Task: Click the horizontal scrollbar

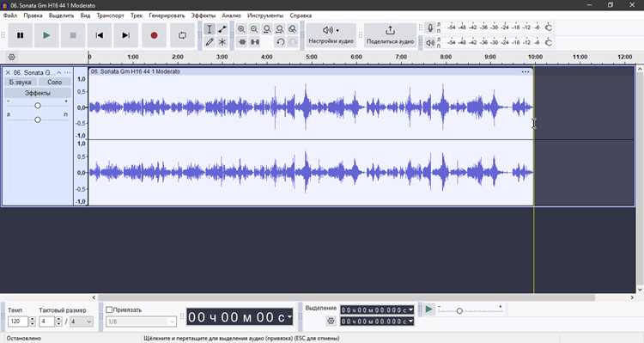Action: [x=346, y=297]
